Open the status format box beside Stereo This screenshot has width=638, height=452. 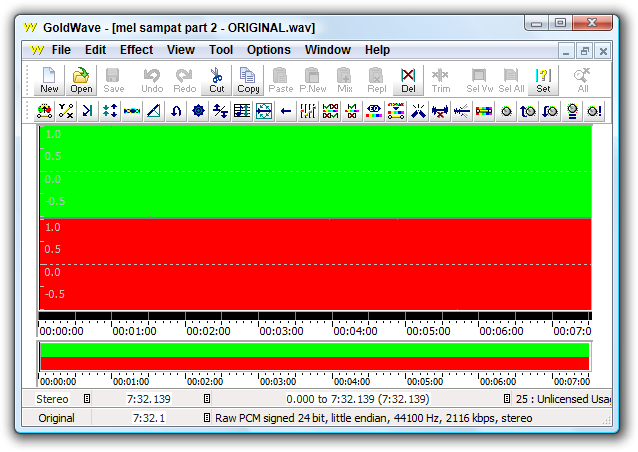(x=87, y=398)
